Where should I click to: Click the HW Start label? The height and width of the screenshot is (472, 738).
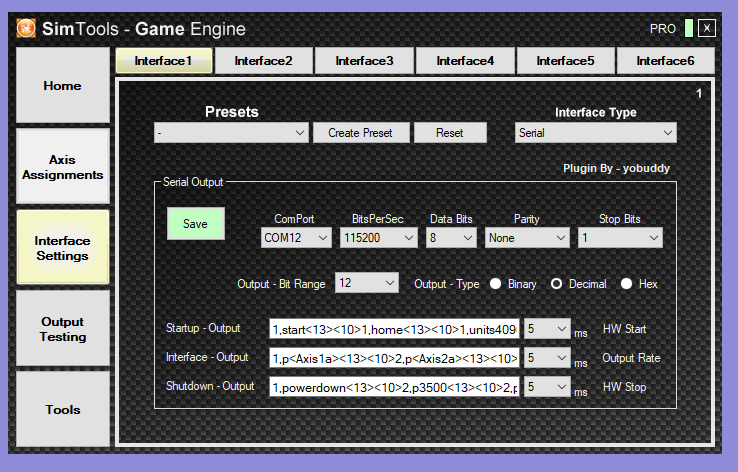pyautogui.click(x=625, y=329)
